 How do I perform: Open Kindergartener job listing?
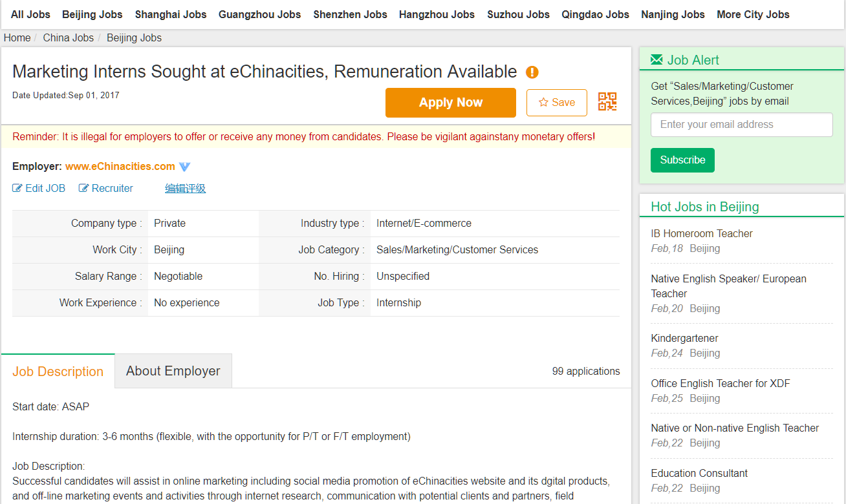click(x=684, y=339)
